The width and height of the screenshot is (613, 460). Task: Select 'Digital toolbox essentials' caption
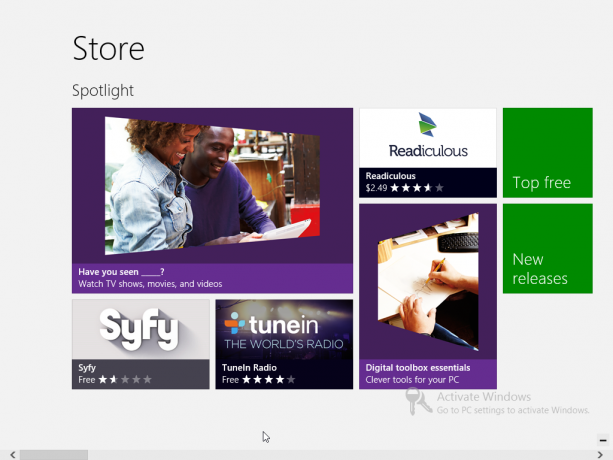(x=418, y=367)
